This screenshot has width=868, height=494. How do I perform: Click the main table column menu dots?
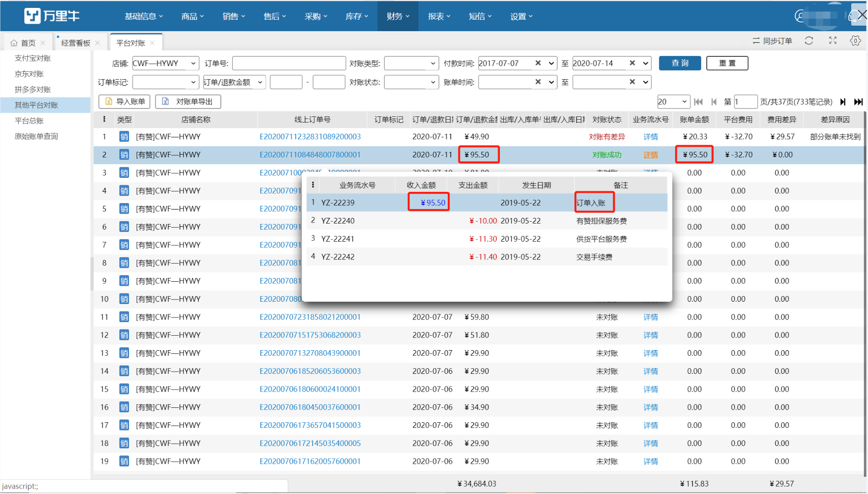[x=104, y=119]
